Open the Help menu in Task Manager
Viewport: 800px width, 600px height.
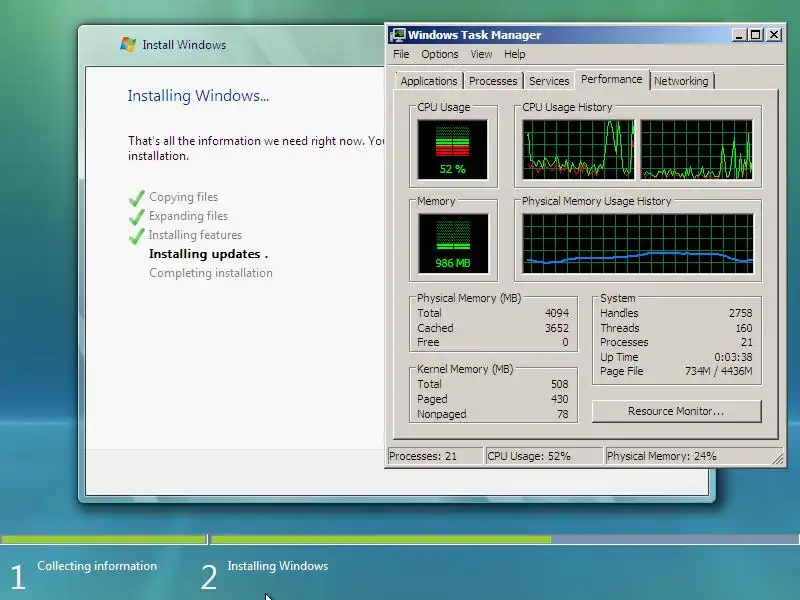point(514,54)
